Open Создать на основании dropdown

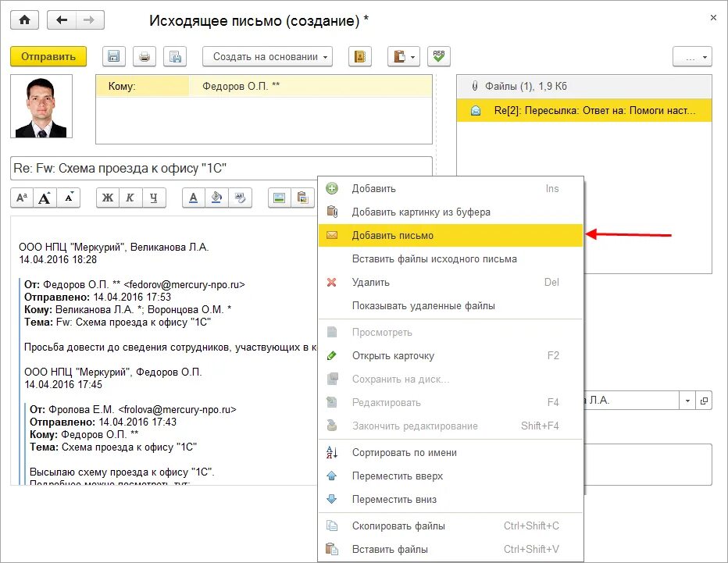point(267,57)
